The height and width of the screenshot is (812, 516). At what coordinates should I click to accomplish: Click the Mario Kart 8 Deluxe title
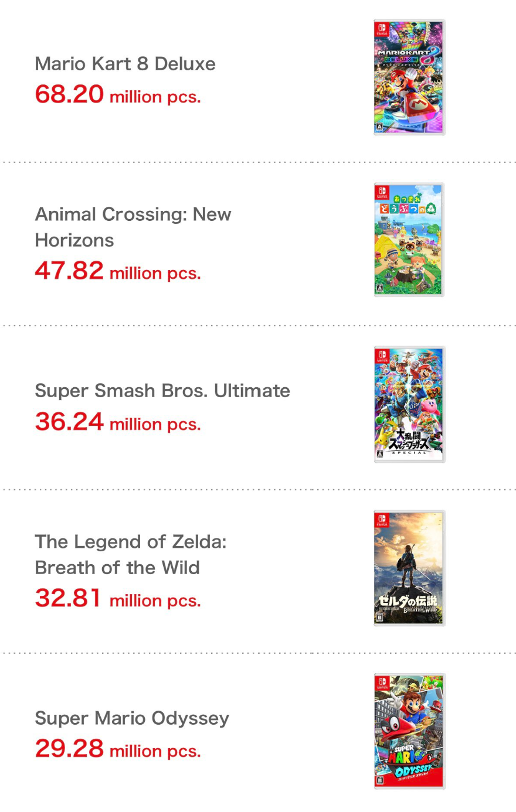[125, 63]
